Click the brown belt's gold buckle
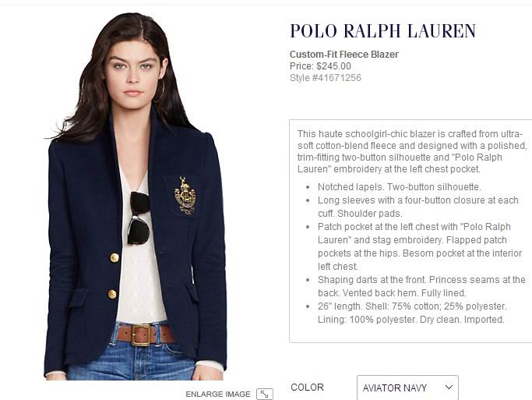 [140, 335]
